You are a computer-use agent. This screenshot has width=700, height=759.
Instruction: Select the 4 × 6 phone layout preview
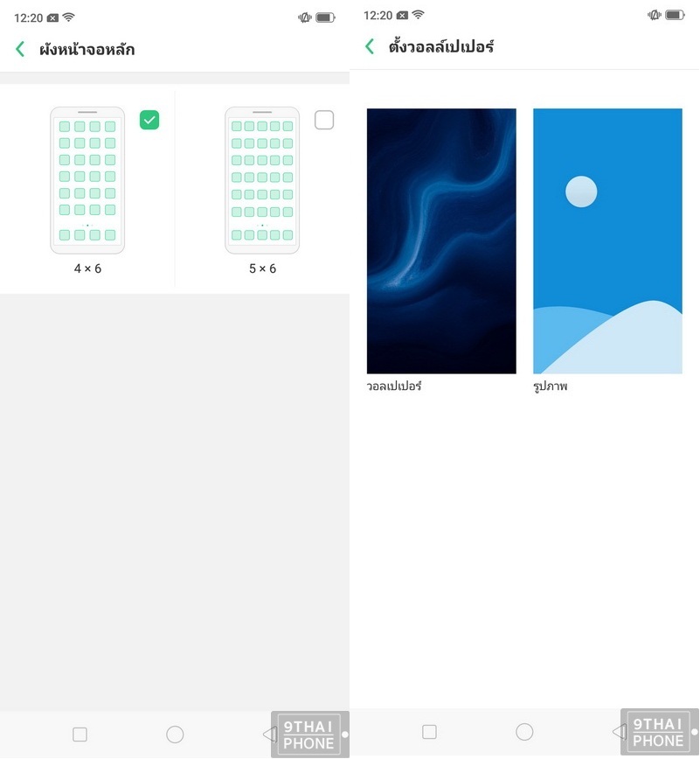pos(87,180)
